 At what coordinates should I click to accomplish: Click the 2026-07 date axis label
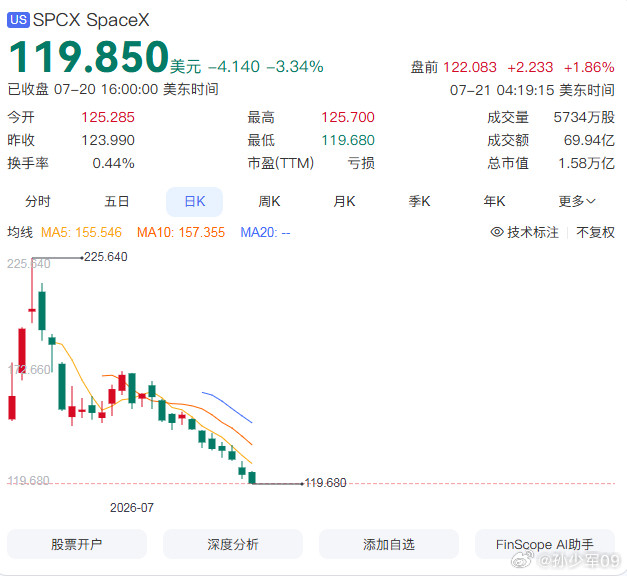coord(132,508)
